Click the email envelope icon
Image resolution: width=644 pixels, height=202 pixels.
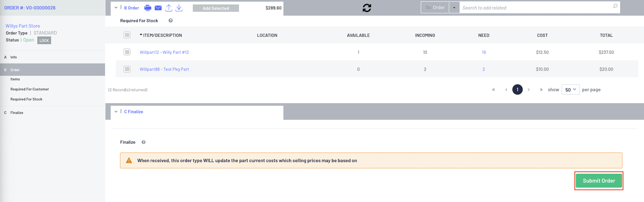click(x=158, y=8)
